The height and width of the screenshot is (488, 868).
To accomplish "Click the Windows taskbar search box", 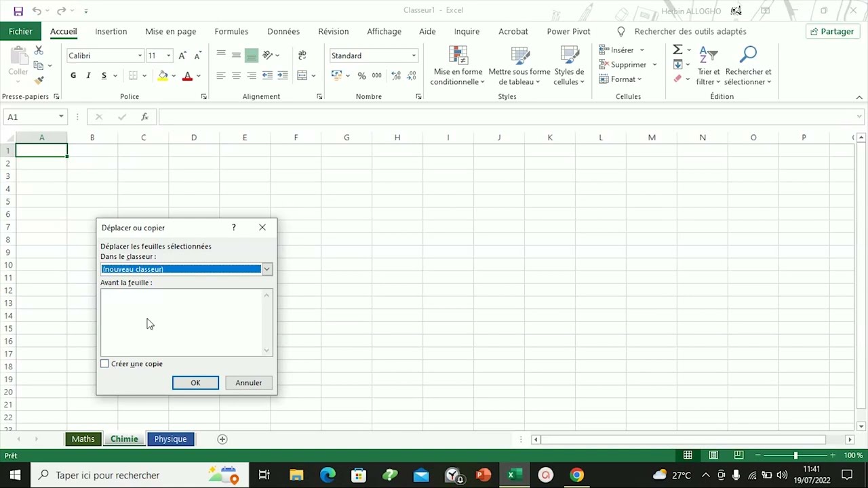I will (139, 475).
